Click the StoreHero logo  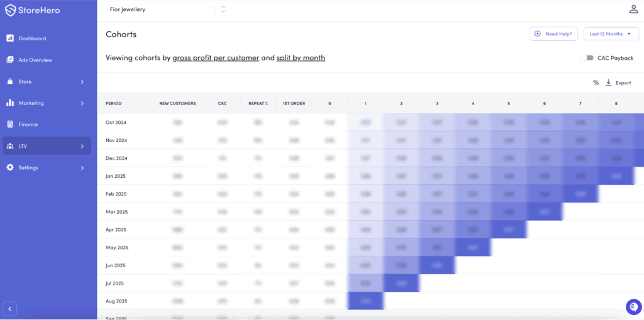pos(33,10)
